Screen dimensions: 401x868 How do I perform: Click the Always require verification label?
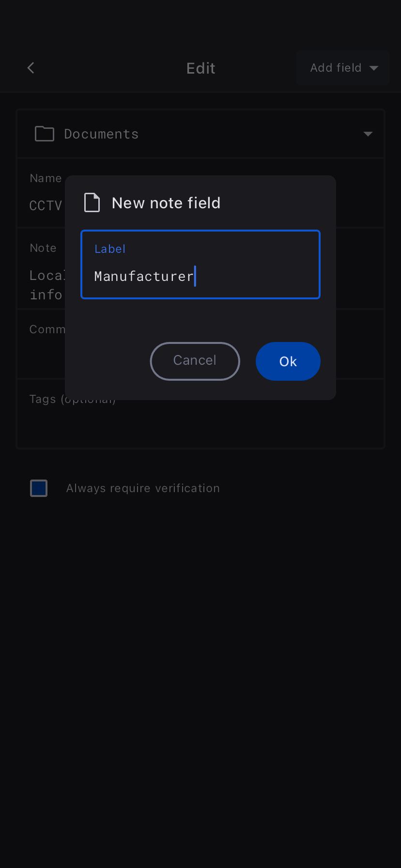click(x=143, y=488)
